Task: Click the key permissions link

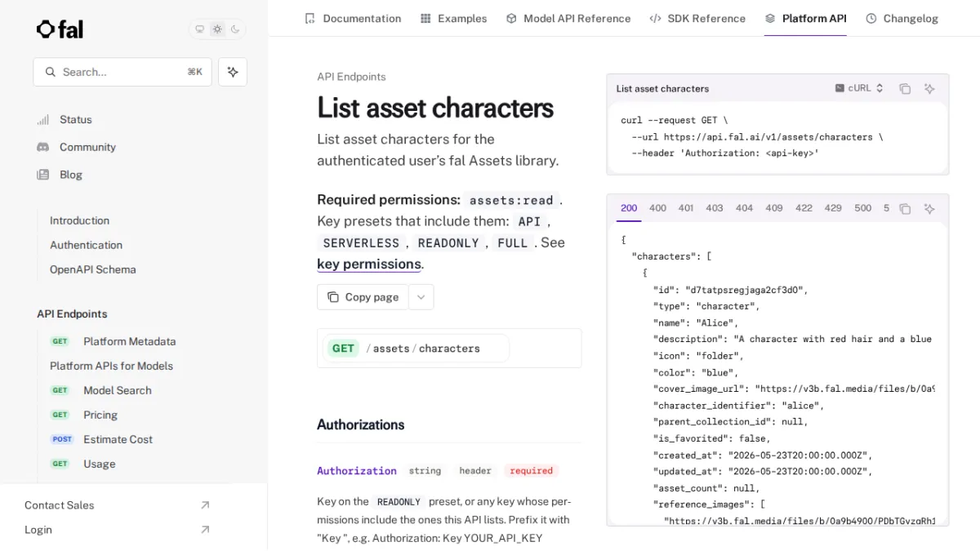Action: click(369, 264)
